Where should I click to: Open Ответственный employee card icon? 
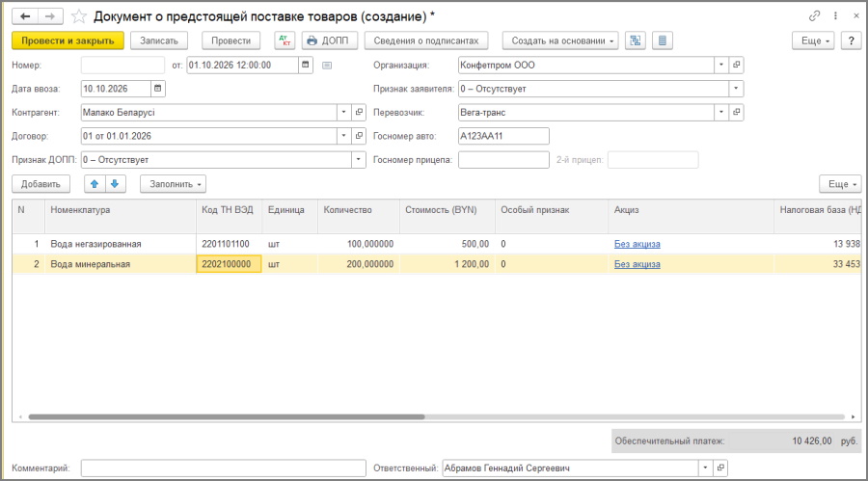pyautogui.click(x=720, y=468)
